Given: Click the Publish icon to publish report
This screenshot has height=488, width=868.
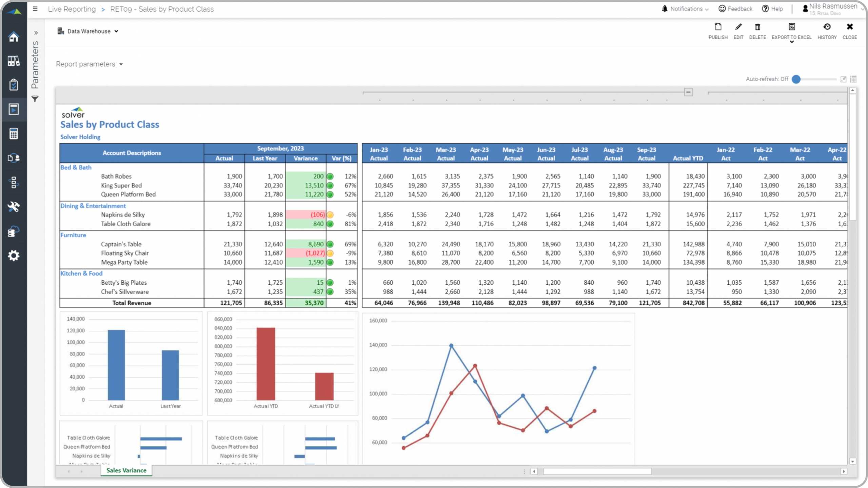Looking at the screenshot, I should pyautogui.click(x=718, y=27).
